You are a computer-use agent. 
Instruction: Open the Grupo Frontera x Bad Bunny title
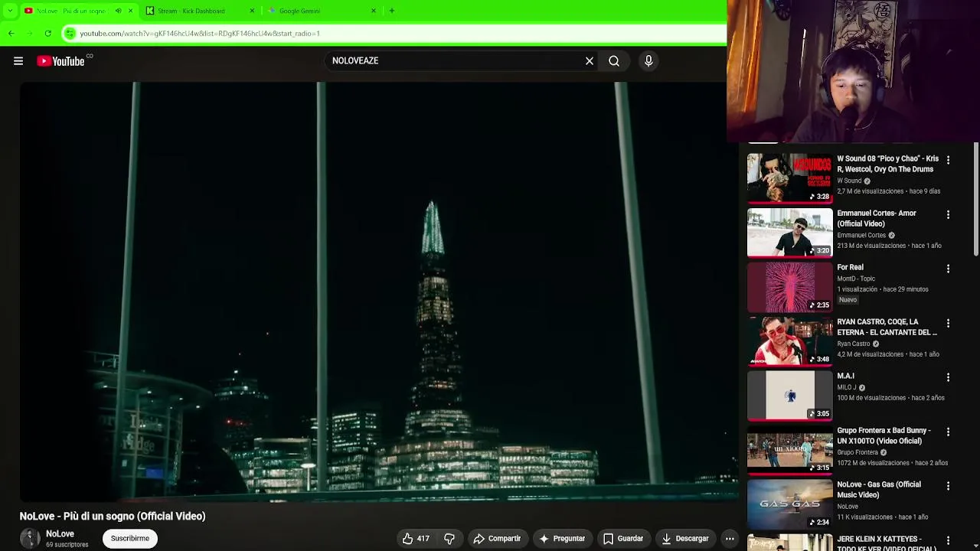884,435
